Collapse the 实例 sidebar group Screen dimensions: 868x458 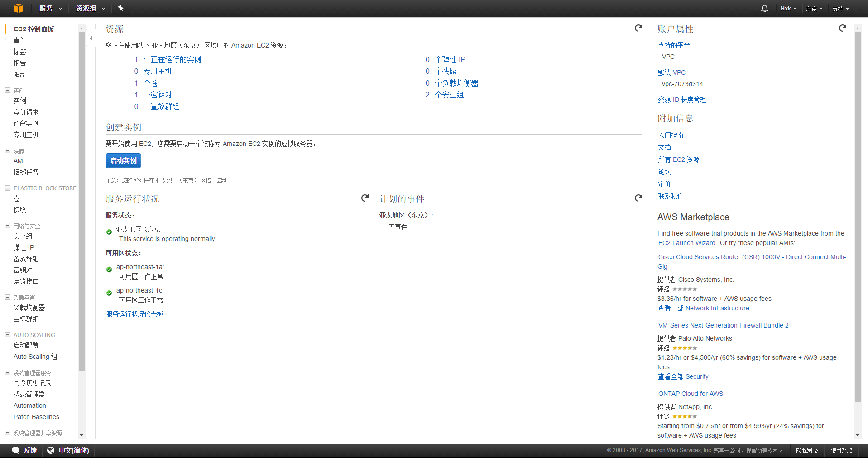(8, 90)
